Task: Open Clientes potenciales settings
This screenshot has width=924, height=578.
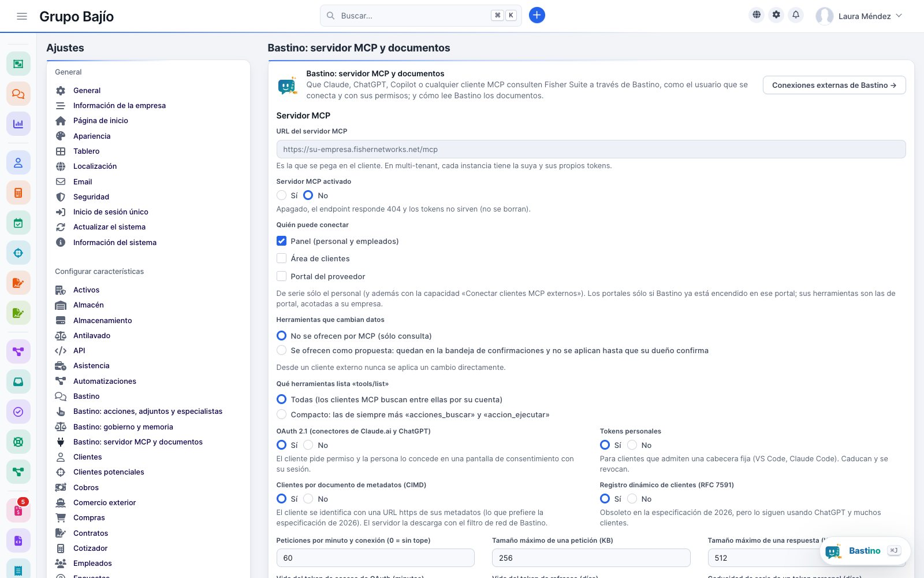Action: (x=109, y=472)
